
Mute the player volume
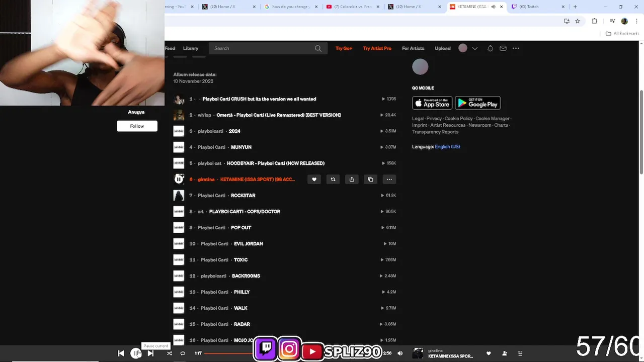tap(400, 353)
